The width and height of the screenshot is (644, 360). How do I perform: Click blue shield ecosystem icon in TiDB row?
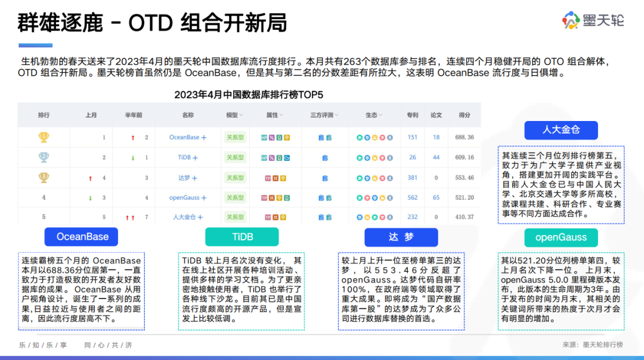pos(367,157)
